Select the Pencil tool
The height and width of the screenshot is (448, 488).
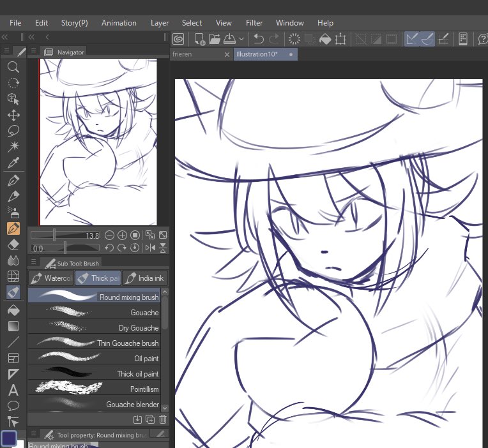click(x=13, y=197)
